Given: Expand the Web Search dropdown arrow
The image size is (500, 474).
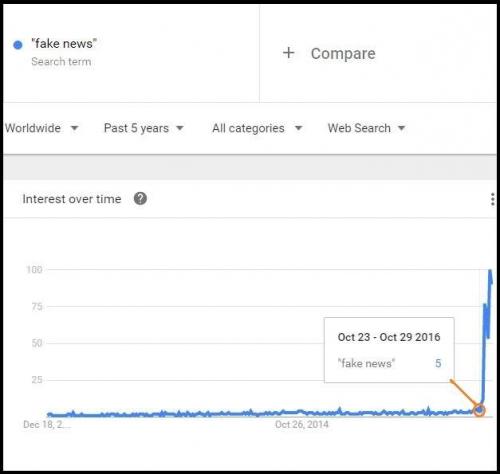Looking at the screenshot, I should point(402,128).
